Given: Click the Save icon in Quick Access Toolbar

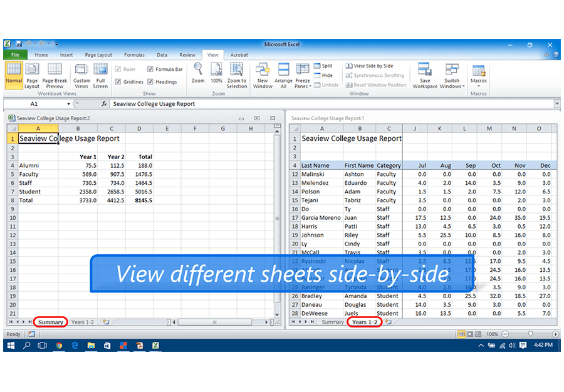Looking at the screenshot, I should tap(19, 44).
